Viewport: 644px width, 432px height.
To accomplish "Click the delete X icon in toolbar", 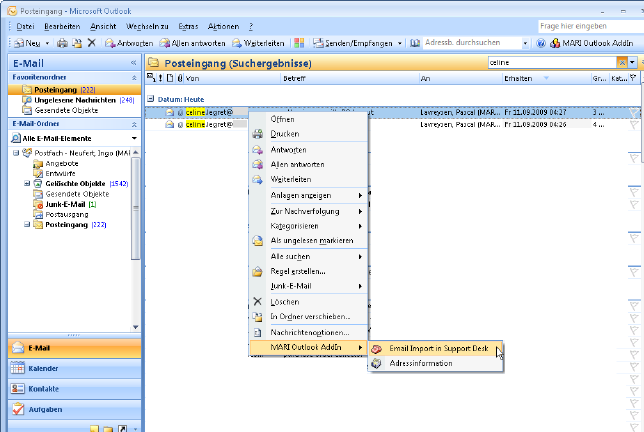I will [x=92, y=44].
